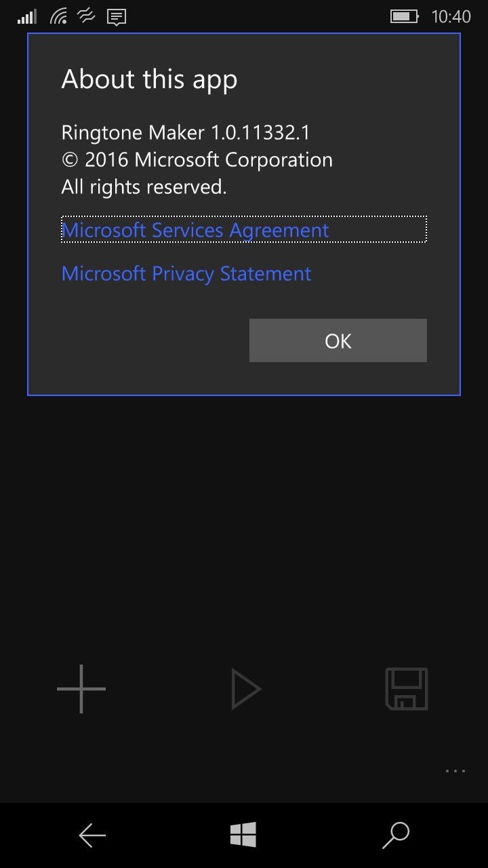Tap the cellular signal strength icon
488x868 pixels.
(27, 16)
